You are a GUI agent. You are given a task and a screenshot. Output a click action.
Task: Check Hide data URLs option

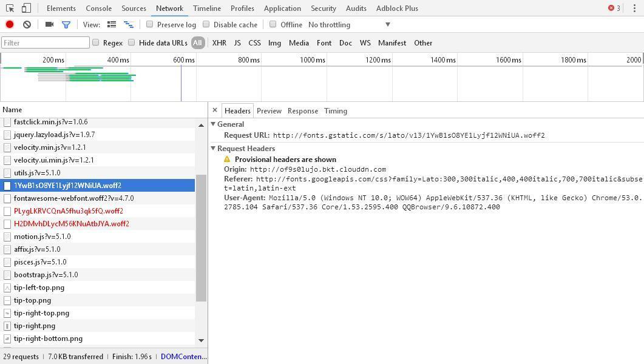pos(132,42)
